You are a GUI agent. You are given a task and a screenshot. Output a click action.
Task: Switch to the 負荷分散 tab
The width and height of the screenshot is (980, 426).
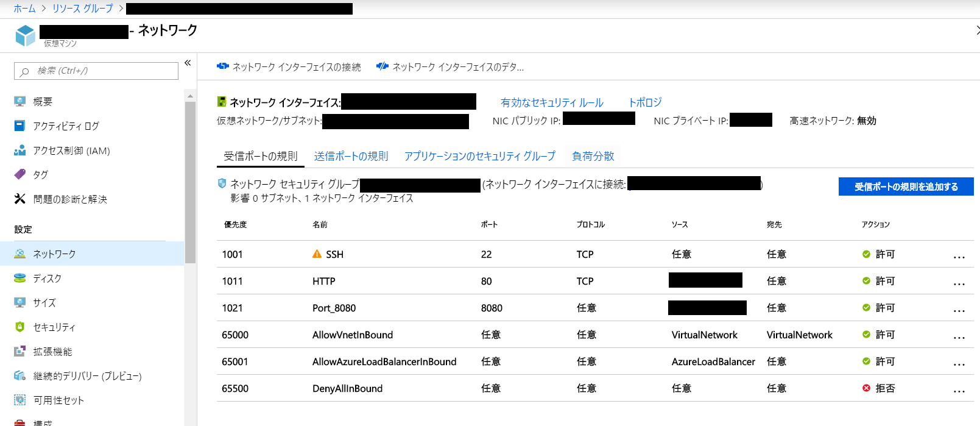pyautogui.click(x=593, y=156)
